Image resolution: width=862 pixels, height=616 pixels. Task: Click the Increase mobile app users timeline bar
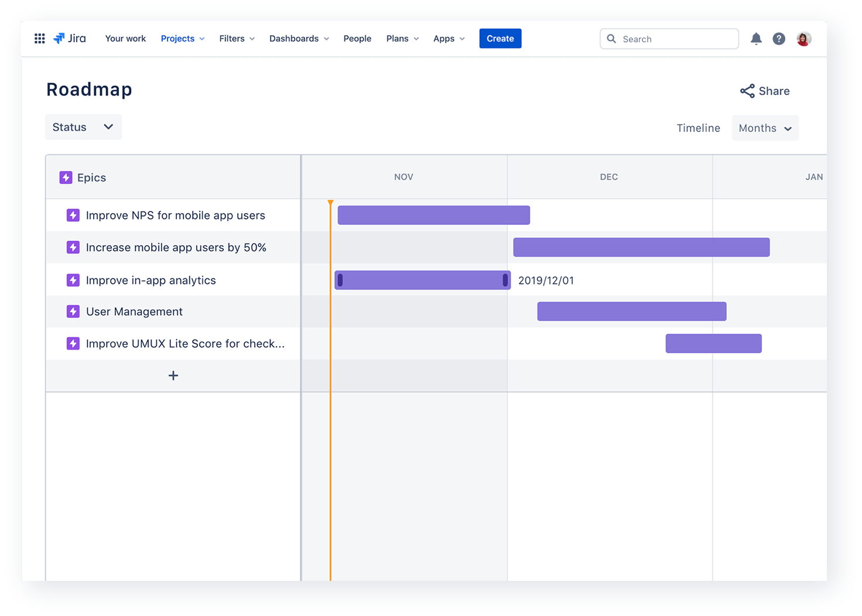point(641,247)
